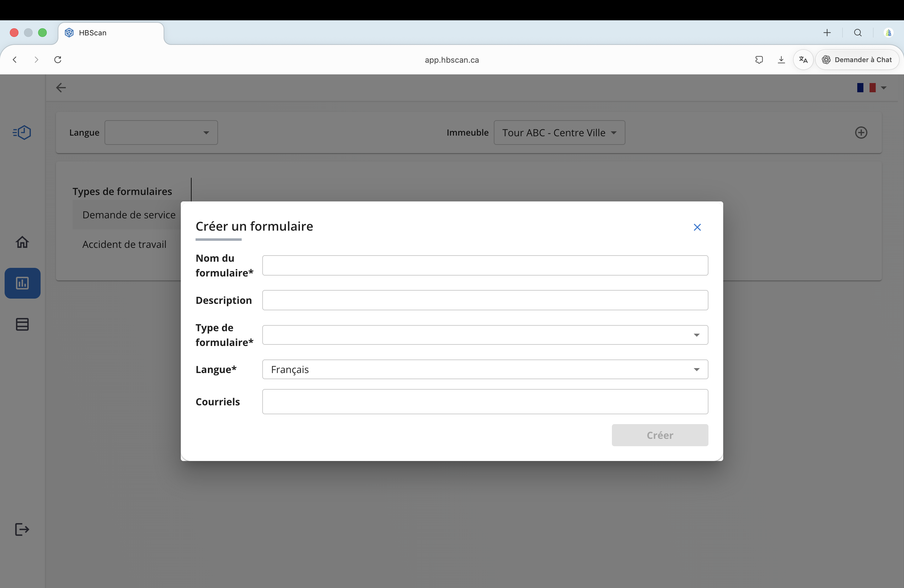Click the Créer button

pos(660,435)
